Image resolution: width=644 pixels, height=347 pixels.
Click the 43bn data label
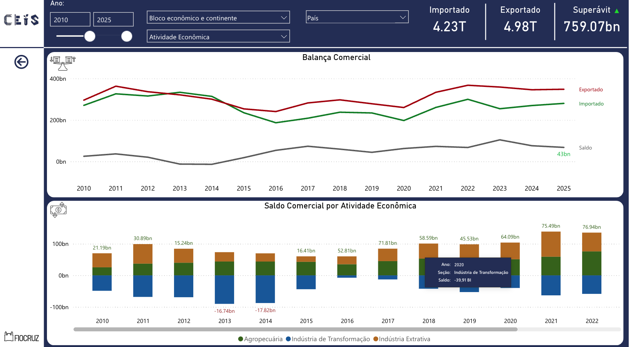[x=564, y=154]
